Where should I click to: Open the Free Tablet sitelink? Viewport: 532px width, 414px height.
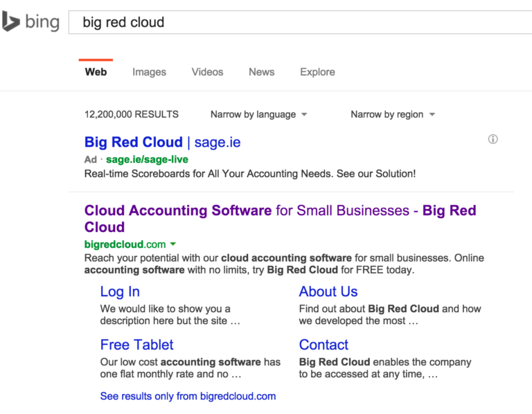pyautogui.click(x=136, y=345)
